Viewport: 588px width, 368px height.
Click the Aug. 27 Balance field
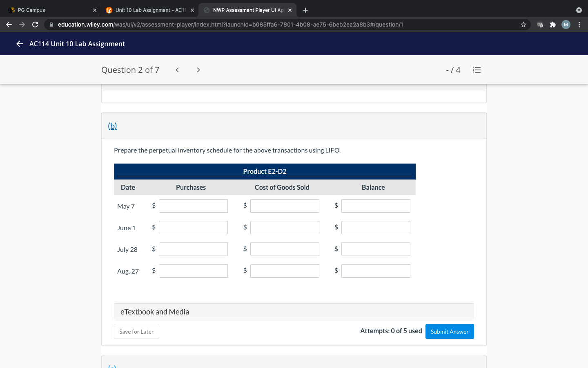coord(376,271)
